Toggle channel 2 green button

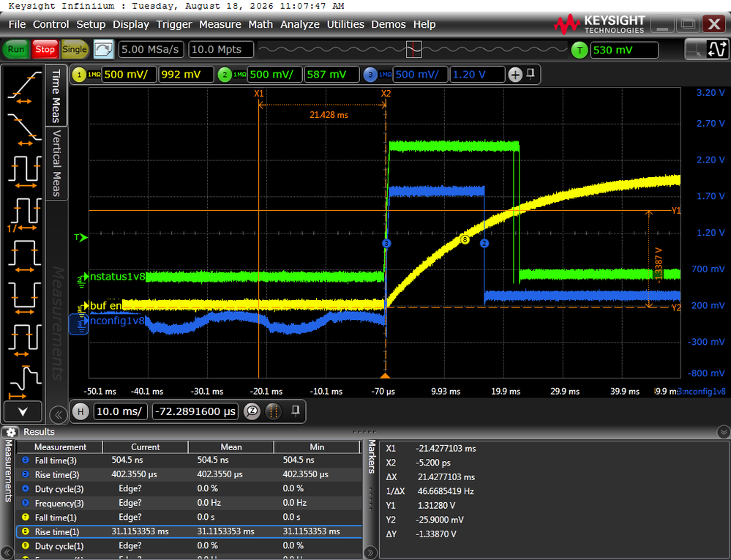(225, 75)
